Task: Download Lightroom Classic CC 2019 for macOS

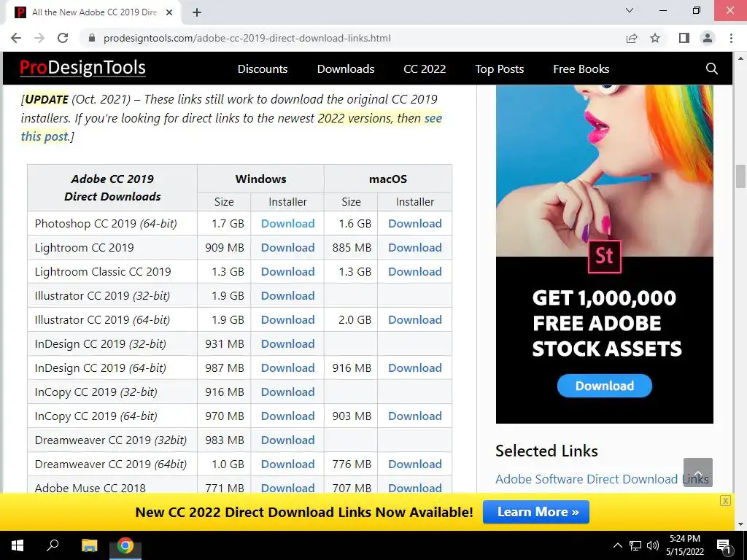Action: coord(415,271)
